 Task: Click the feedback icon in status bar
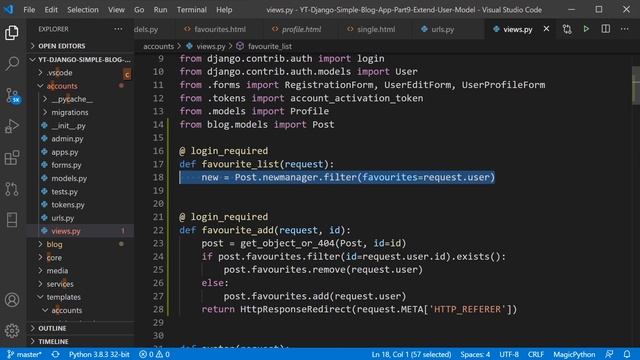pos(609,354)
